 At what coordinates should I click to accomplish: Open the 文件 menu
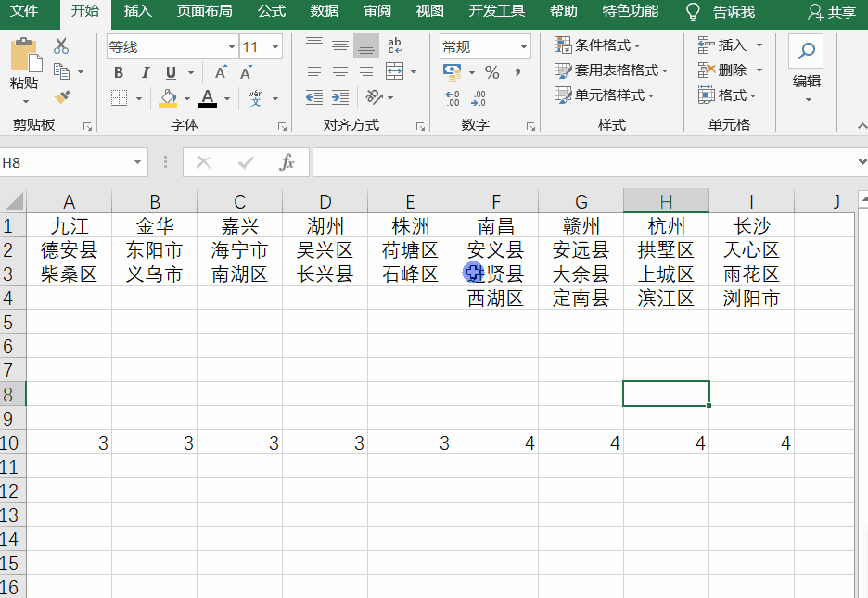point(24,11)
